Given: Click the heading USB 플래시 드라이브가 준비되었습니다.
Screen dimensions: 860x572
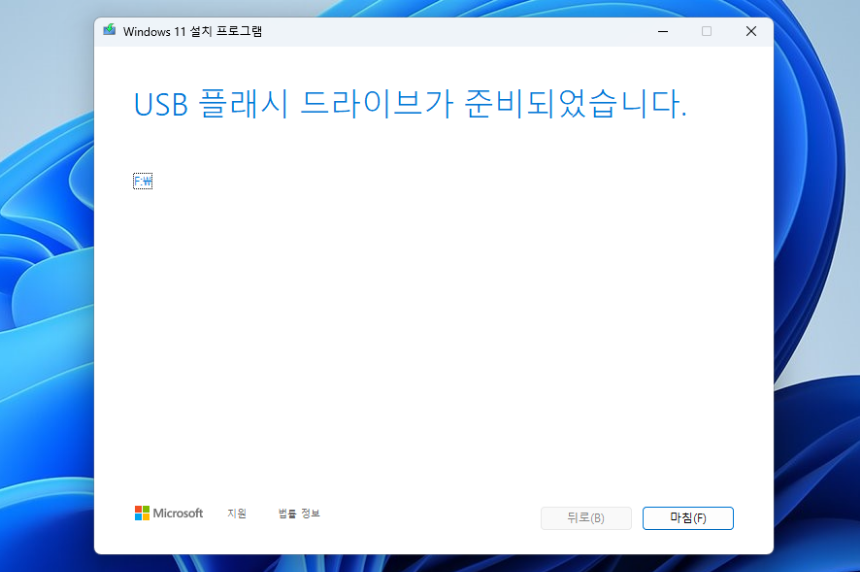Looking at the screenshot, I should [410, 104].
